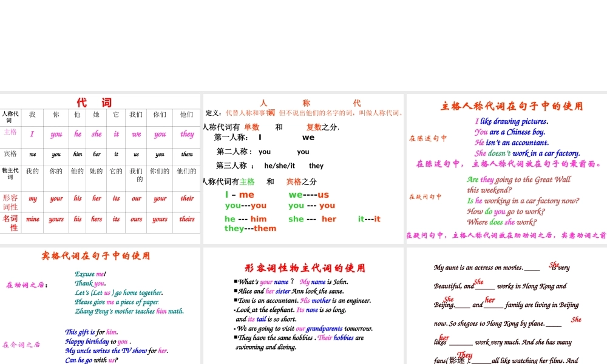This screenshot has height=364, width=607.
Task: Click the "they---them" text
Action: [x=250, y=229]
